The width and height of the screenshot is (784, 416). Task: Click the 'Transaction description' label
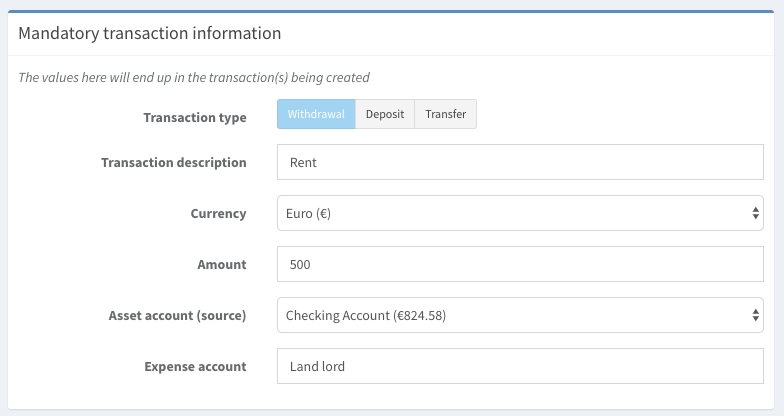click(174, 162)
